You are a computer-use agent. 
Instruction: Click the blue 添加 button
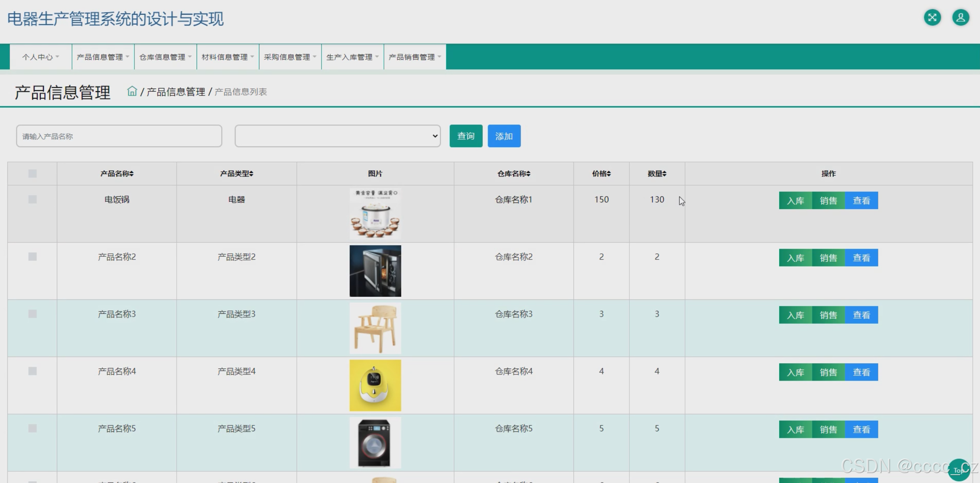coord(504,136)
